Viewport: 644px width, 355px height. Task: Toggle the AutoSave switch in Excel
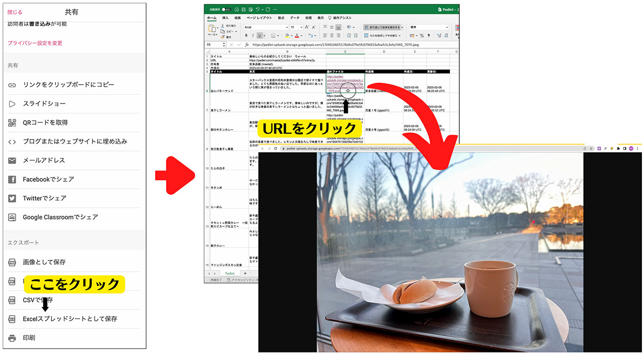tap(226, 9)
